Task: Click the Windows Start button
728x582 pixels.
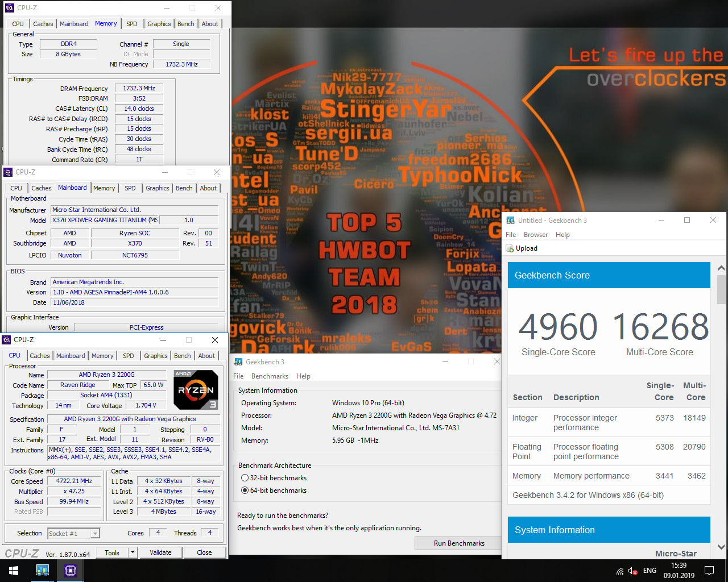Action: click(14, 571)
